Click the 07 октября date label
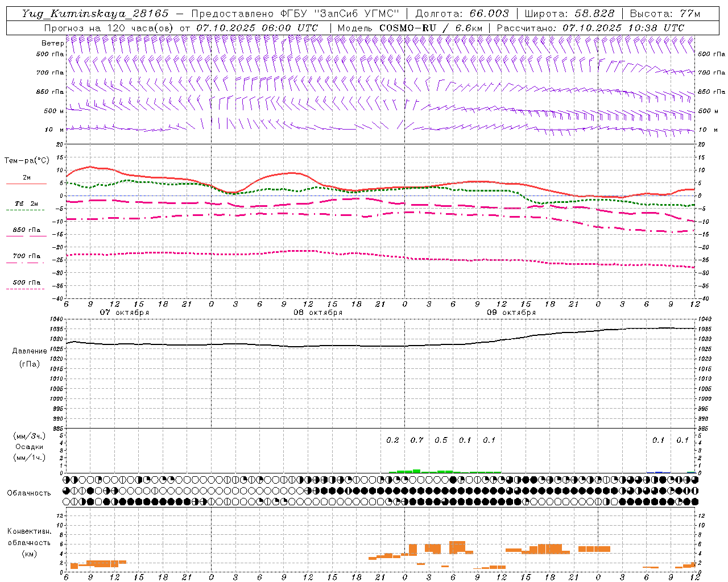 point(125,313)
